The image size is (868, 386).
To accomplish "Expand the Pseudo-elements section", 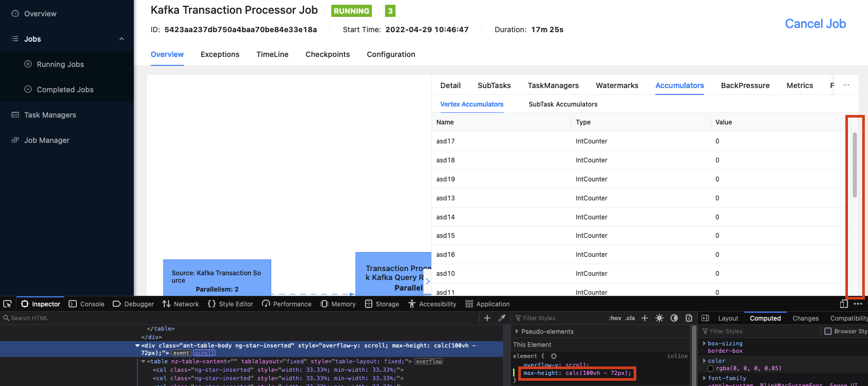I will click(517, 331).
